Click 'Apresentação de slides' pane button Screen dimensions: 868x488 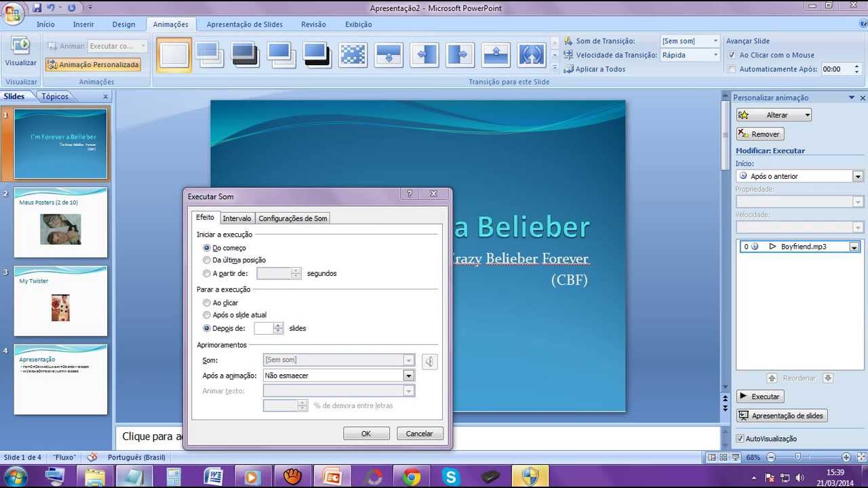pos(782,415)
